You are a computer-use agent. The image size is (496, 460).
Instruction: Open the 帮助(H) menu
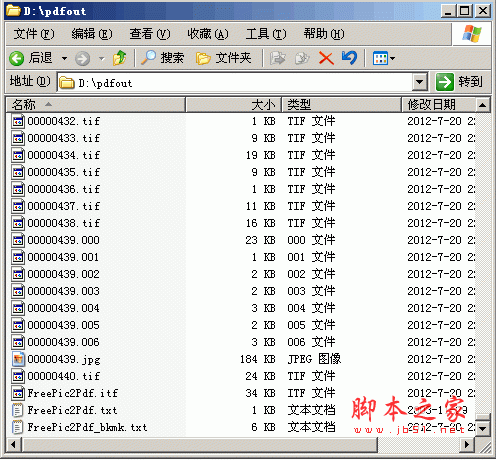point(324,34)
